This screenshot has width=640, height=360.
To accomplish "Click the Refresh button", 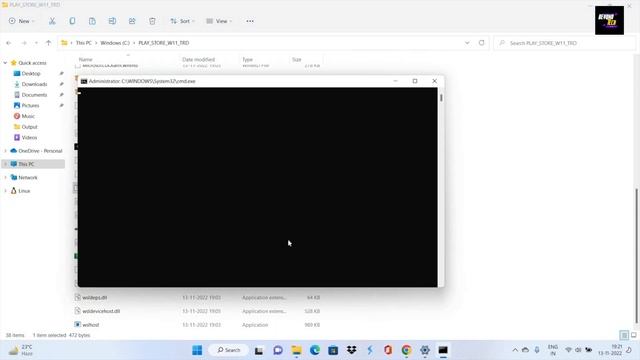I will (482, 43).
